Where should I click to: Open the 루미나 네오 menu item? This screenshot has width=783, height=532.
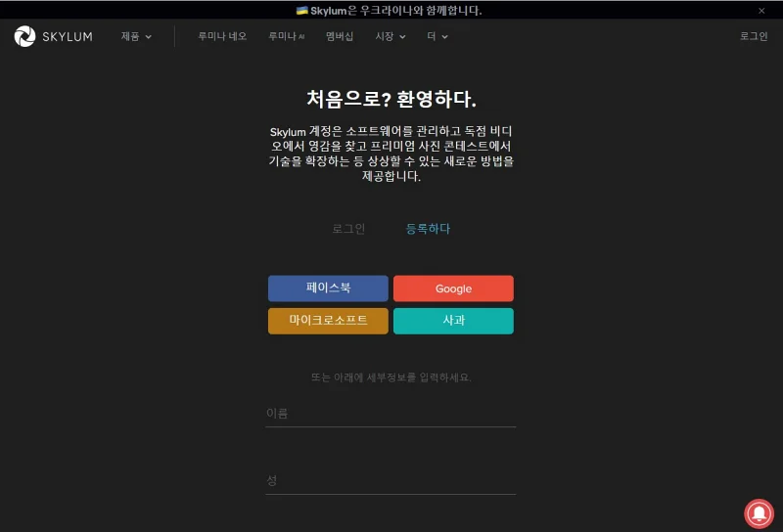pos(222,36)
